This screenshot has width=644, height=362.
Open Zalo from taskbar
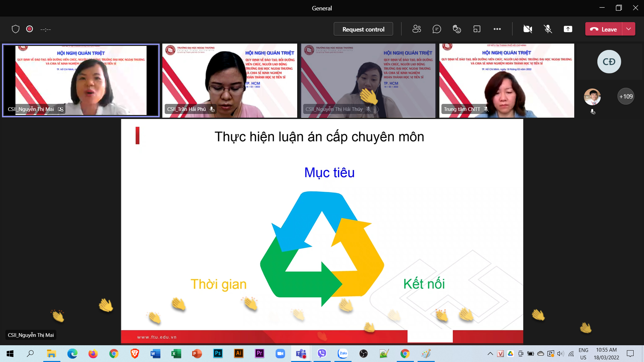(x=343, y=354)
